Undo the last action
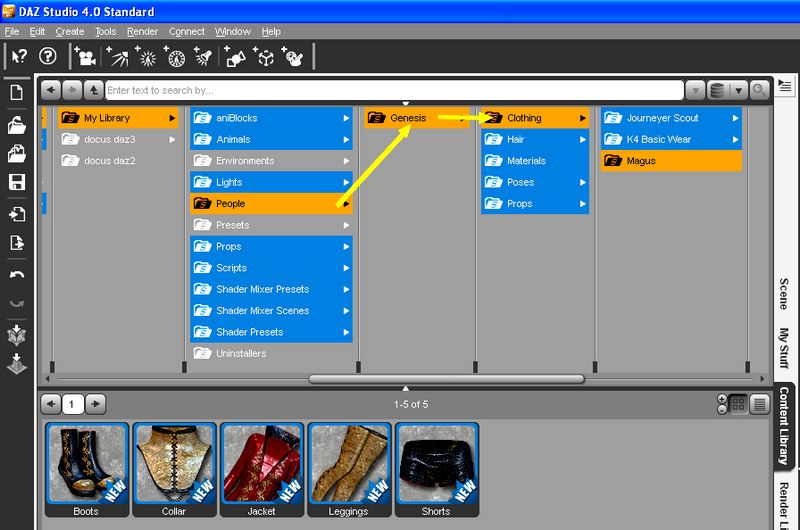Screen dimensions: 800x530 point(17,275)
